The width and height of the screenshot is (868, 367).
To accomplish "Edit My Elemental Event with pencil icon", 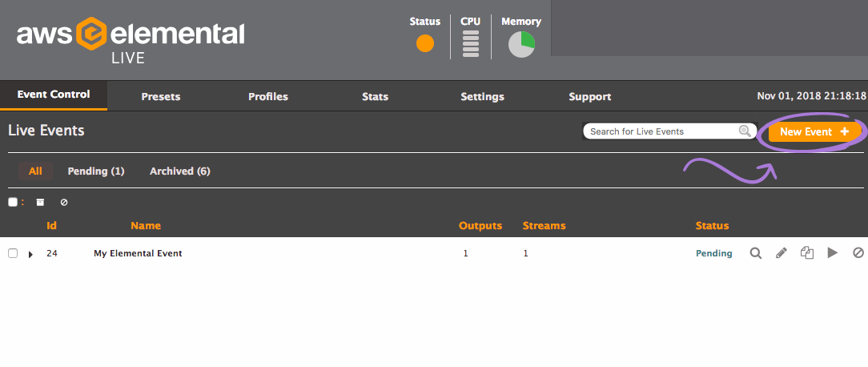I will pos(781,253).
